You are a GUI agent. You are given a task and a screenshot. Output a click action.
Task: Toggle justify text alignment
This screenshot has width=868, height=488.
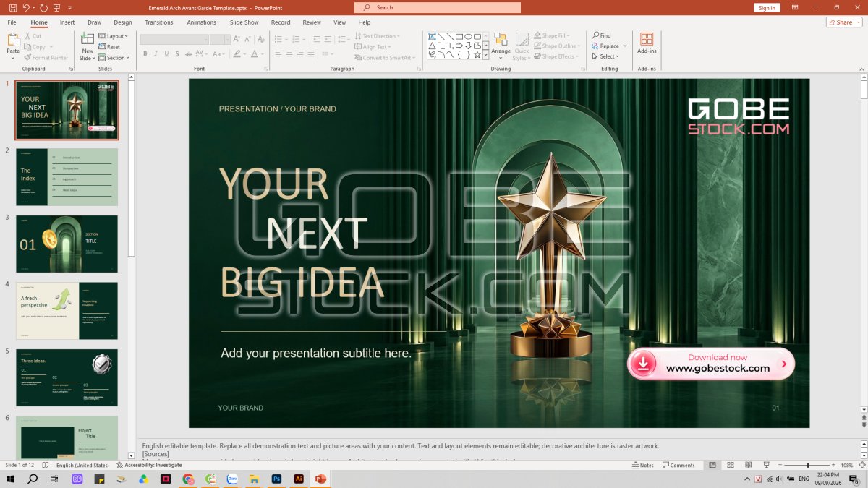(x=312, y=53)
